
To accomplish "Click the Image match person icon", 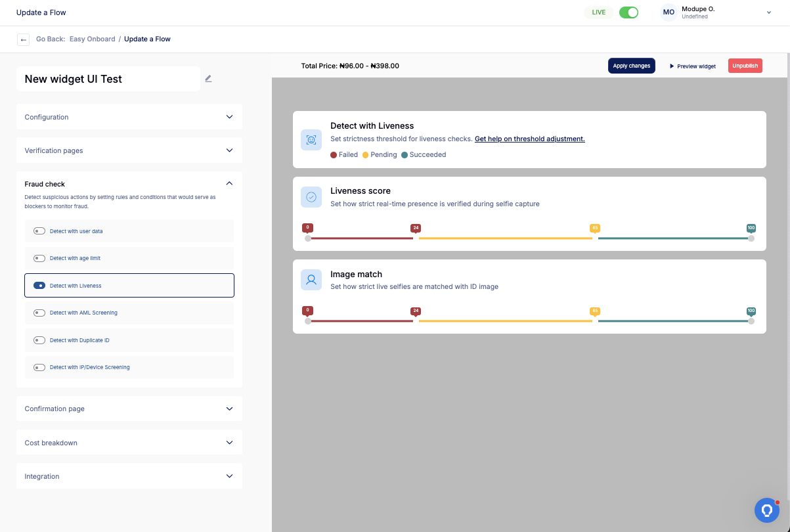I will click(311, 280).
